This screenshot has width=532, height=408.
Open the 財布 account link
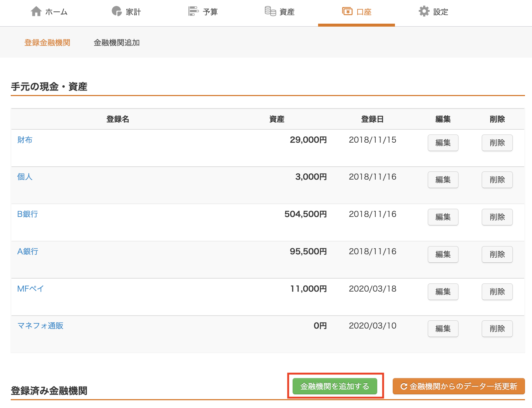pyautogui.click(x=25, y=140)
